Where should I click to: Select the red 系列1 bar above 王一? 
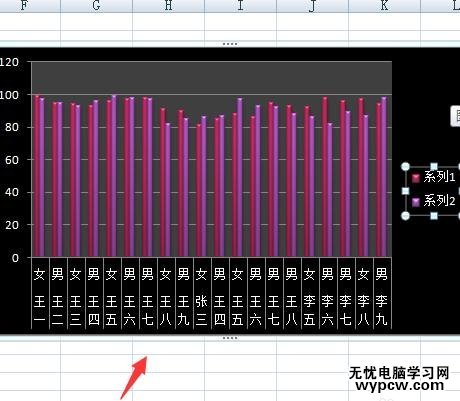[37, 176]
